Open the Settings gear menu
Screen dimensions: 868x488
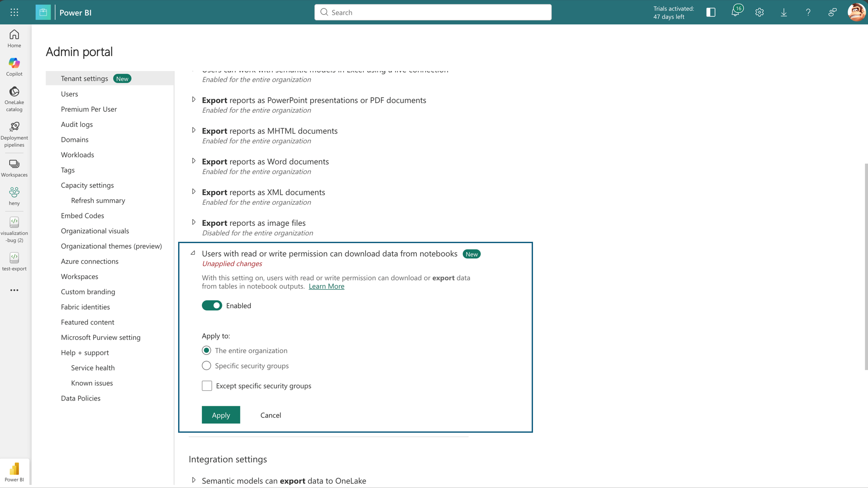[759, 12]
